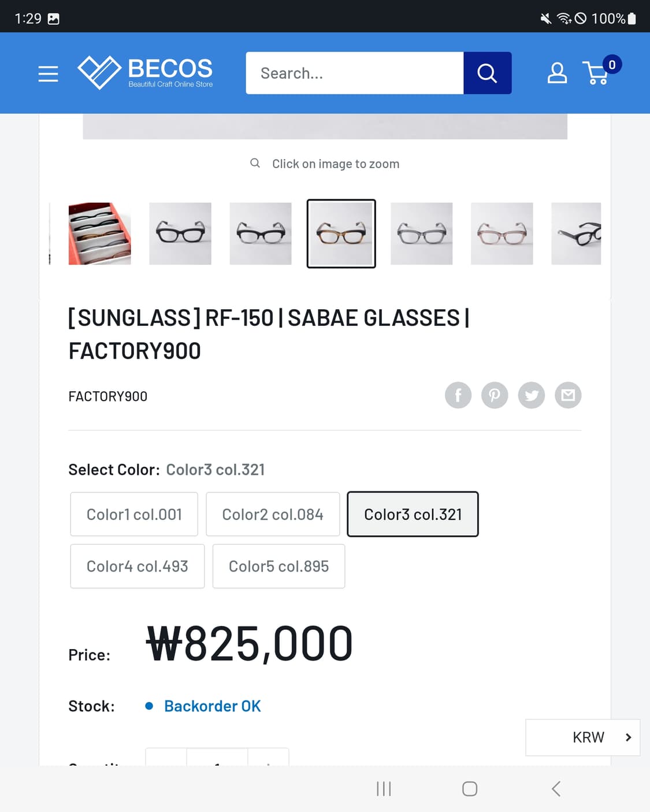
Task: Tap the account profile icon
Action: tap(556, 73)
